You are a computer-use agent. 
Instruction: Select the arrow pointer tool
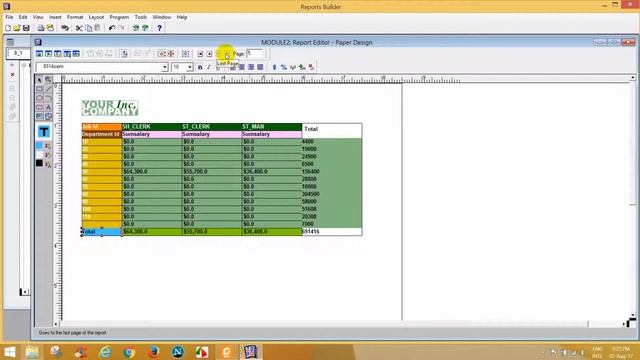[x=39, y=80]
